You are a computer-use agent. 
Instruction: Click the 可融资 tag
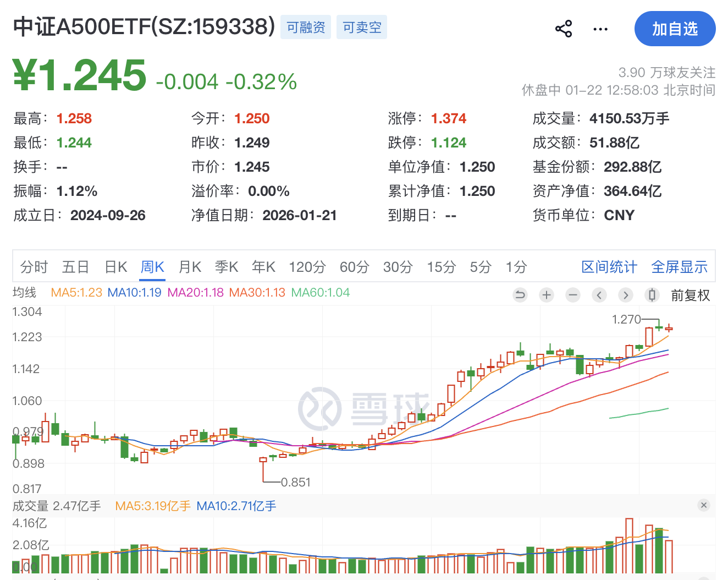coord(306,28)
